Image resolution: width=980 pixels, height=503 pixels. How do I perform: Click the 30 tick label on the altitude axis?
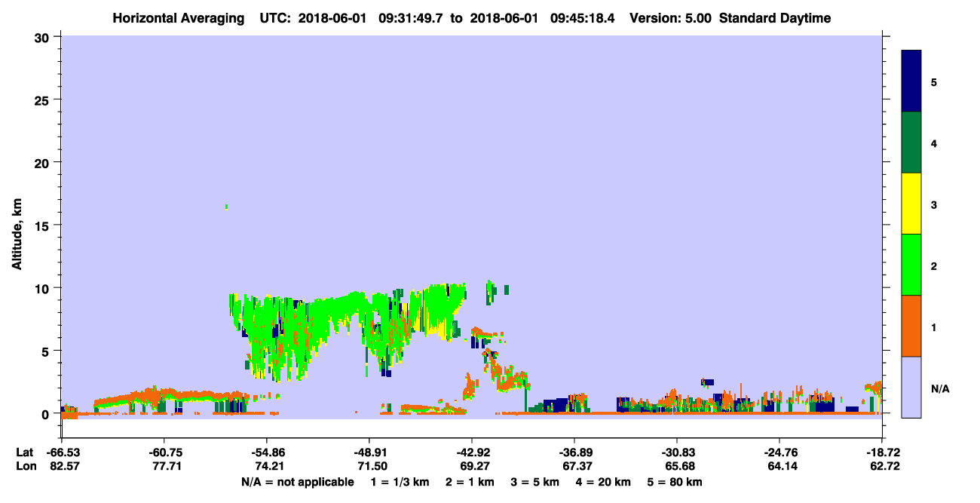click(44, 36)
